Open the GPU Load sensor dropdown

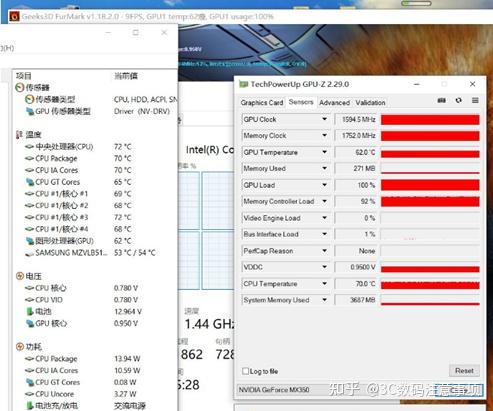click(x=324, y=185)
